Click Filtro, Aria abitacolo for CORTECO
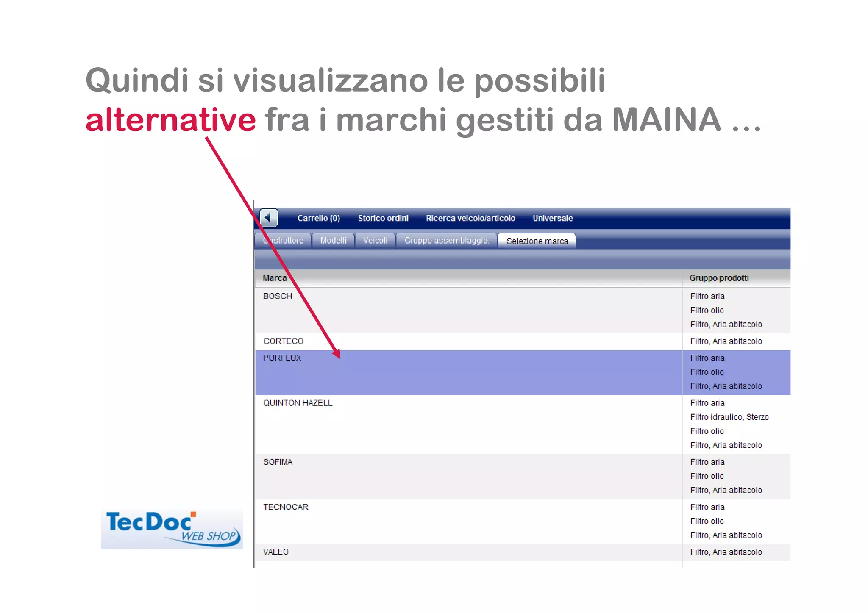The height and width of the screenshot is (613, 868). (x=726, y=341)
